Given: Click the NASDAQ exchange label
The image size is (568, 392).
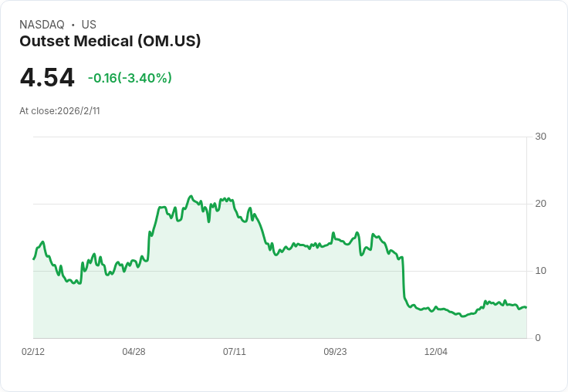Looking at the screenshot, I should click(42, 25).
